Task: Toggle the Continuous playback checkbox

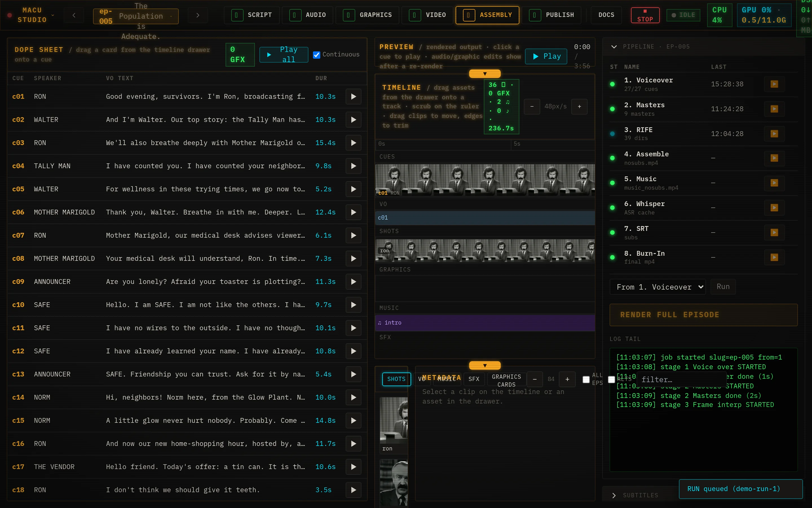Action: tap(316, 55)
